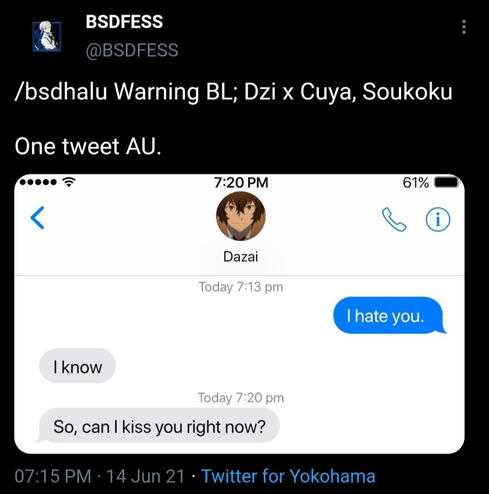The image size is (489, 494).
Task: Tap the back chevron in the chat header
Action: point(37,218)
